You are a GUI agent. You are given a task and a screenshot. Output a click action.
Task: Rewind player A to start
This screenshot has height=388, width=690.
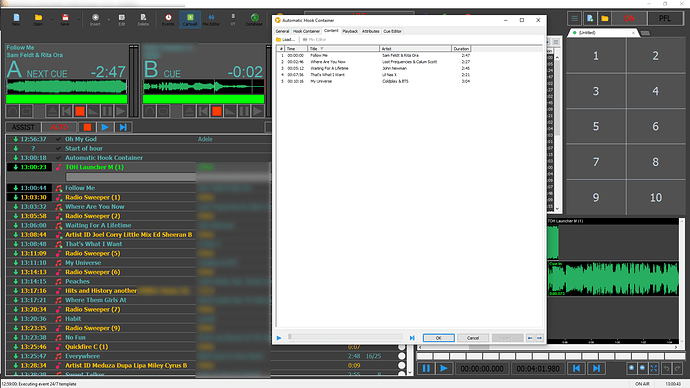click(66, 111)
